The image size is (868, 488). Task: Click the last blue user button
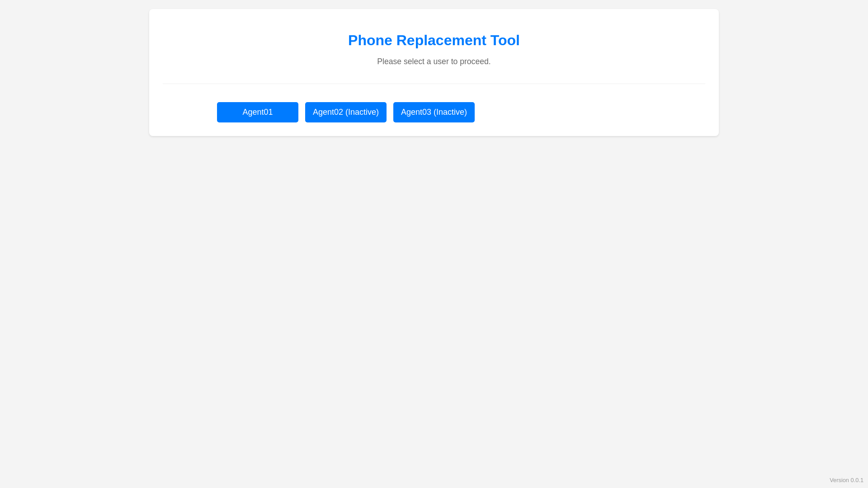click(x=434, y=112)
